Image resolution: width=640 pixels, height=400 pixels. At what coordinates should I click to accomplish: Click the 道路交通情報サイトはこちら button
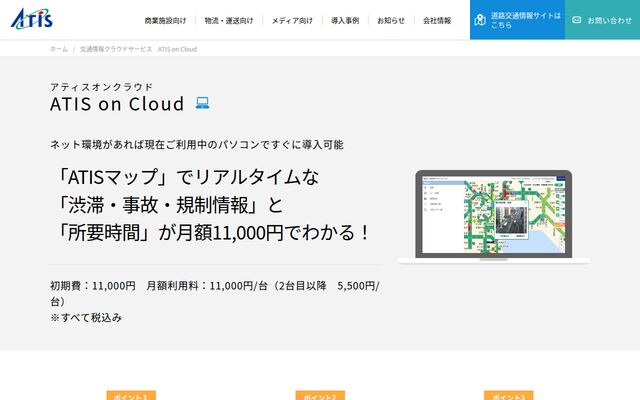click(517, 20)
